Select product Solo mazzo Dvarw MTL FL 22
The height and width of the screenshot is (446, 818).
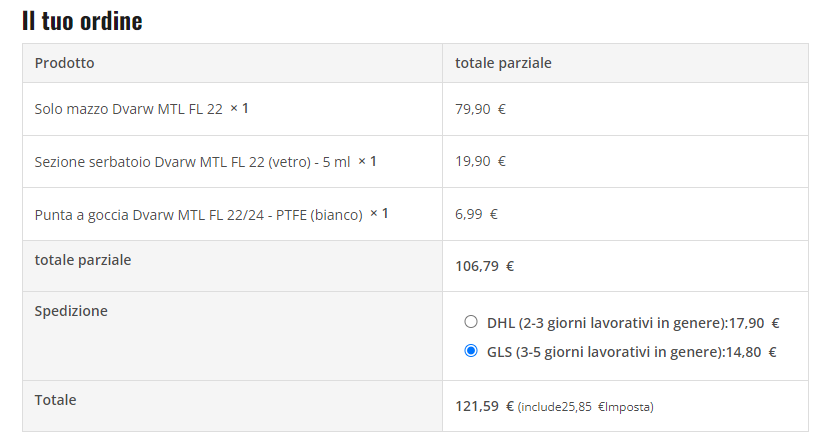[128, 109]
